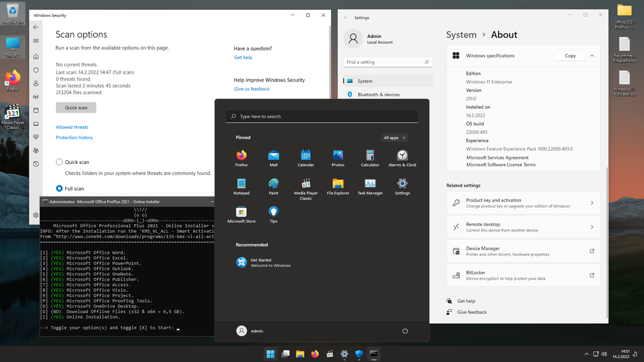
Task: Launch Calculator from pinned apps
Action: [x=370, y=158]
